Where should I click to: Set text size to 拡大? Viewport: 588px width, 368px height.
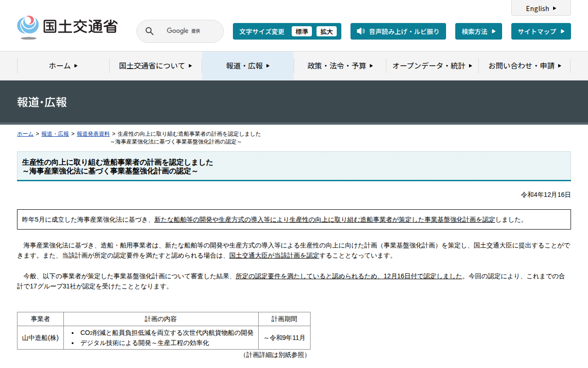[327, 31]
